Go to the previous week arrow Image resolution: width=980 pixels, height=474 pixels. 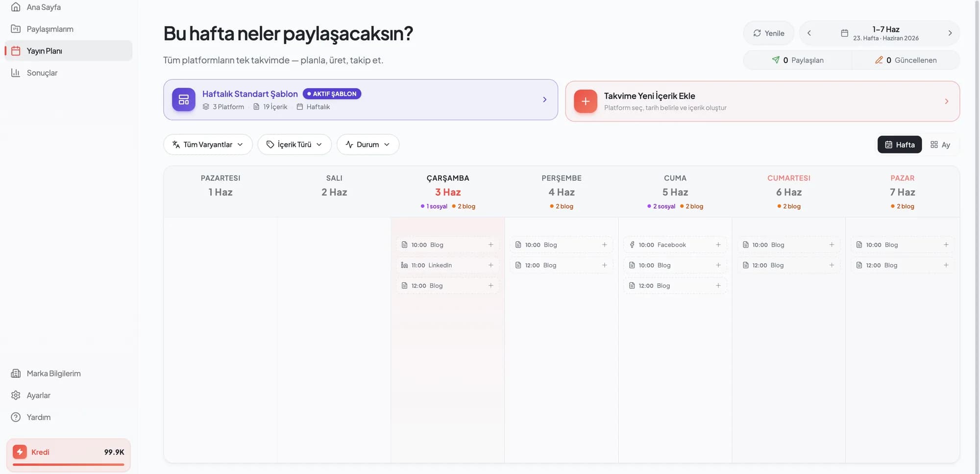click(x=809, y=33)
